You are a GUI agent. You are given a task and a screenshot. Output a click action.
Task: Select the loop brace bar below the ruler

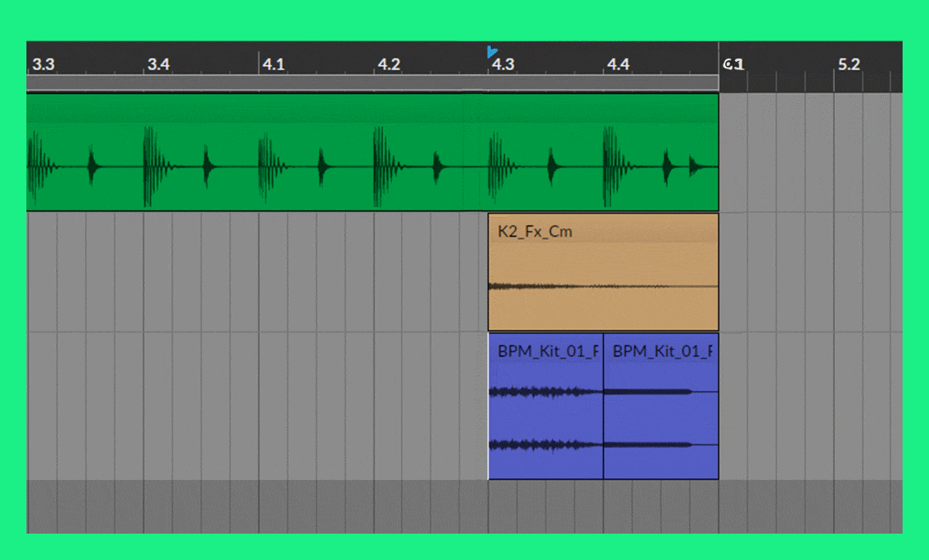(x=371, y=82)
